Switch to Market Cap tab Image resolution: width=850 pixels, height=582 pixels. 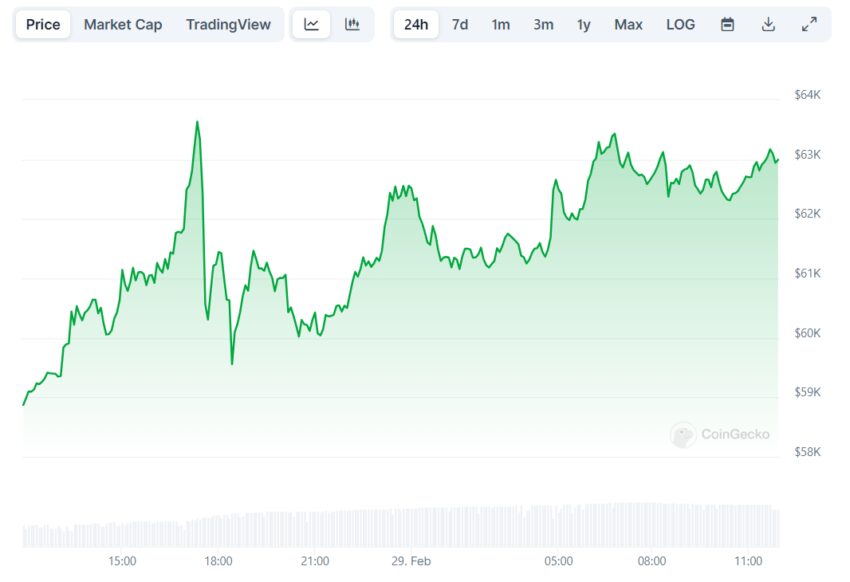tap(123, 25)
